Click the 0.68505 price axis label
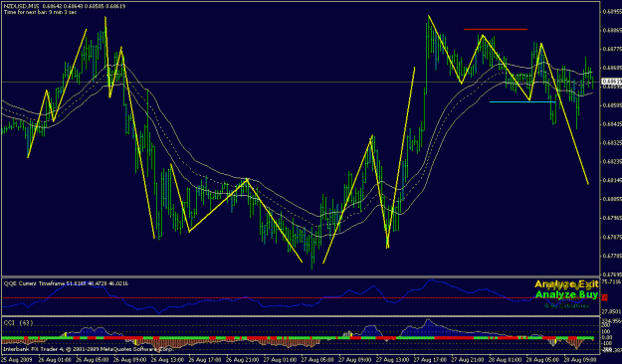The width and height of the screenshot is (622, 364). [612, 105]
